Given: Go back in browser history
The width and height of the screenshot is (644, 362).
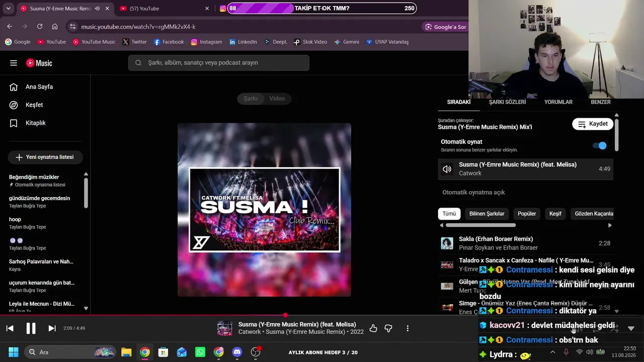Looking at the screenshot, I should (10, 27).
